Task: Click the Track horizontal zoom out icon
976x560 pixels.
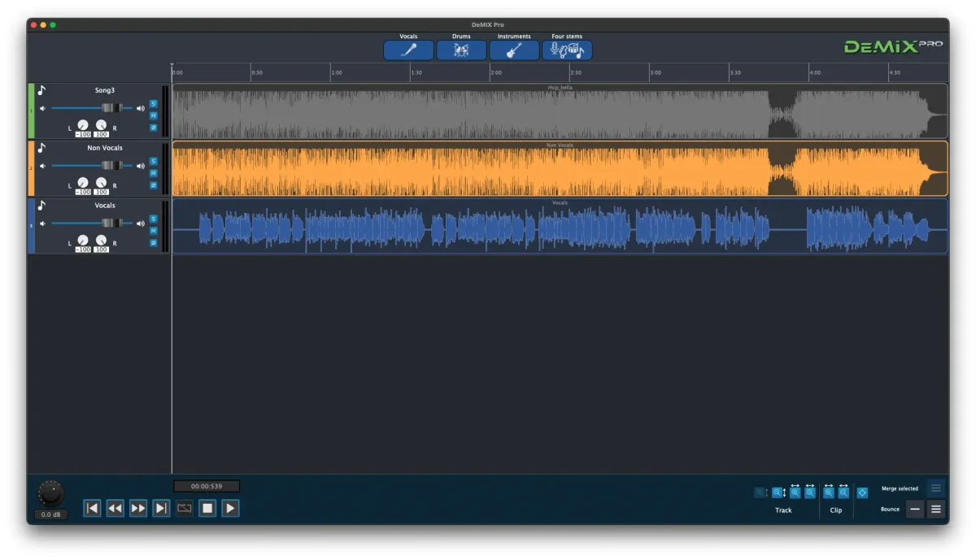Action: tap(810, 493)
